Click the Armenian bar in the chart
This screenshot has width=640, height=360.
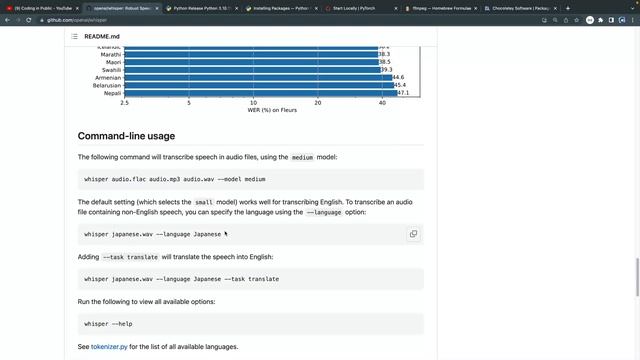[258, 78]
